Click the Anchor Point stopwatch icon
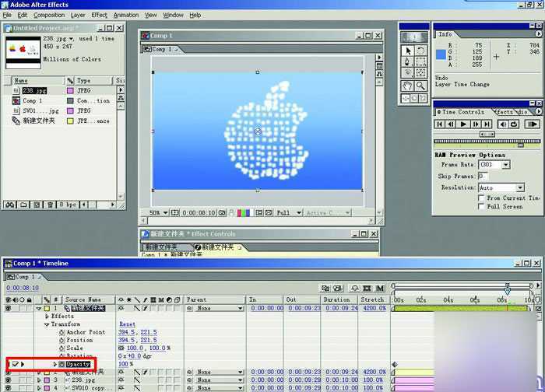 (x=62, y=332)
